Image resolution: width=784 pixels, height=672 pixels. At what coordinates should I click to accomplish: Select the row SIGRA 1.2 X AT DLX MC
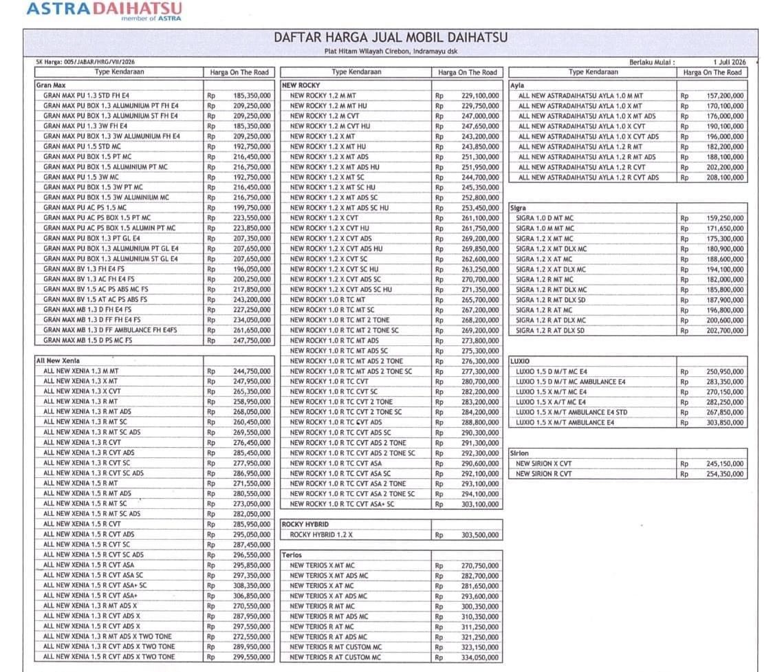tap(629, 269)
